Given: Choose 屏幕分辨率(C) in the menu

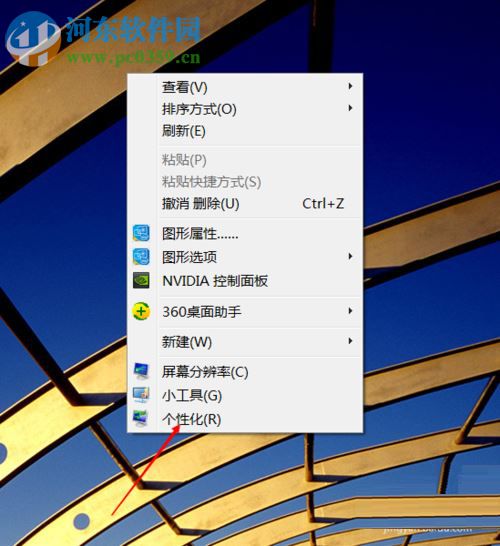Looking at the screenshot, I should click(x=245, y=372).
